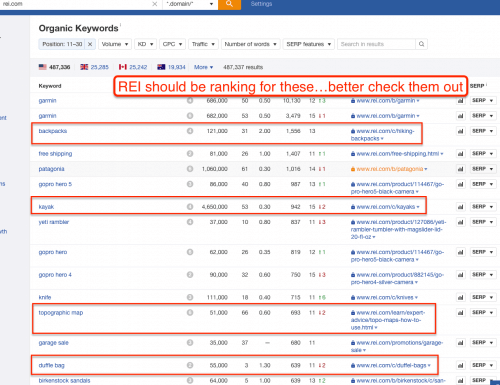The width and height of the screenshot is (500, 385).
Task: Click the Keyword column header
Action: point(50,86)
